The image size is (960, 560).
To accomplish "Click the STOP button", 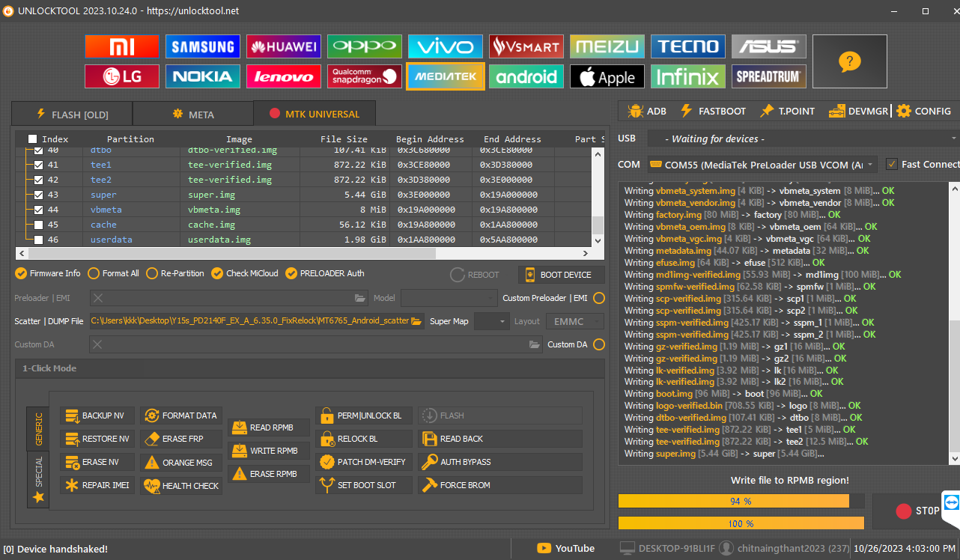I will (917, 511).
